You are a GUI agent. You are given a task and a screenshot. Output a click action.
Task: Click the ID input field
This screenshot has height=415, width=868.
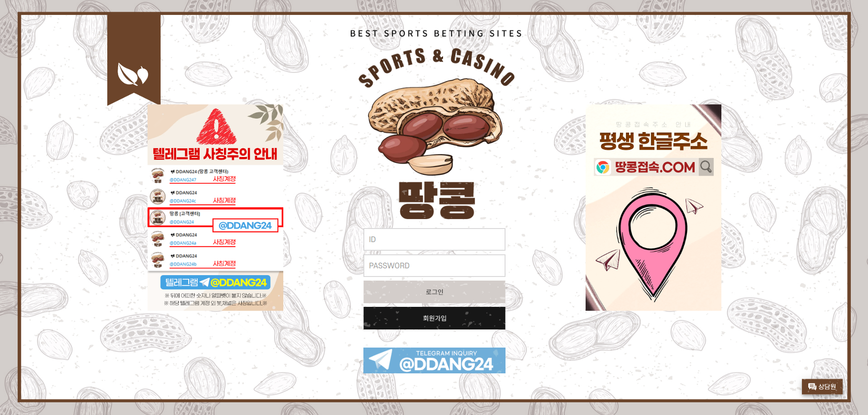point(434,239)
